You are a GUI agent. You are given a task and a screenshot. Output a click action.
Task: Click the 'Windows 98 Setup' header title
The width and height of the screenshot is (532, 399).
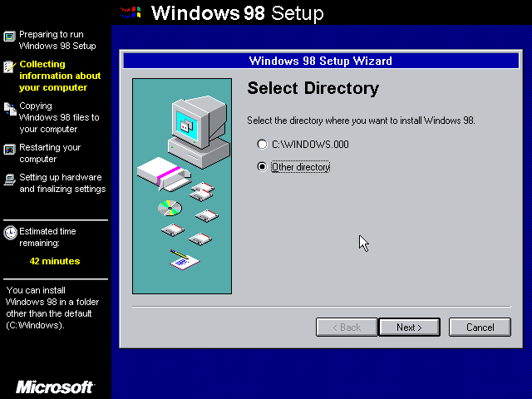point(237,13)
